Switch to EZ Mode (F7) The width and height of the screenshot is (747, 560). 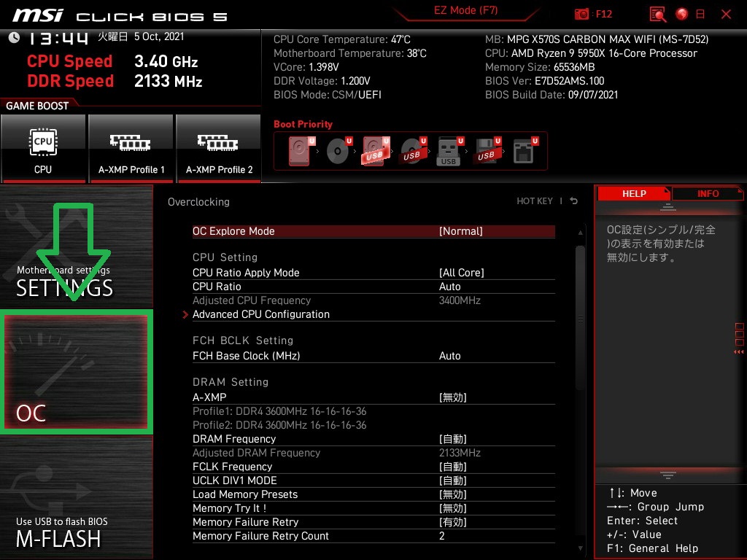pyautogui.click(x=465, y=10)
